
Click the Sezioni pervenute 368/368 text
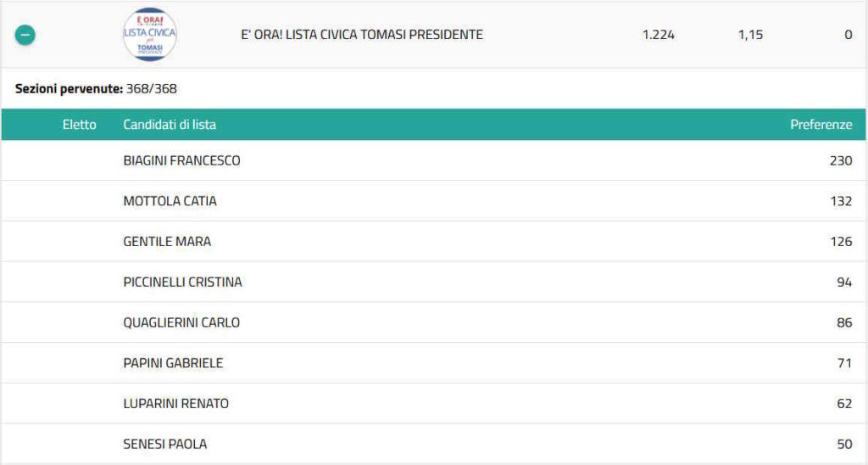click(x=96, y=88)
